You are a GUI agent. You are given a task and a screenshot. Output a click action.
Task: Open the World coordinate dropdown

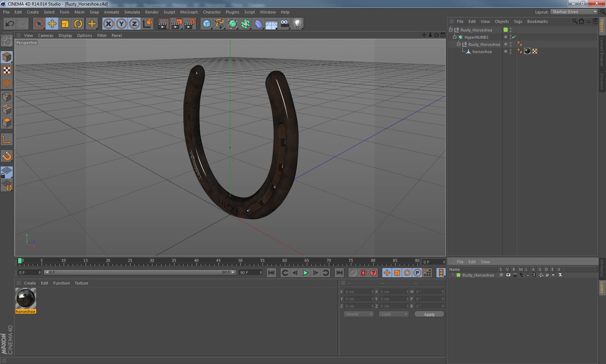click(359, 314)
